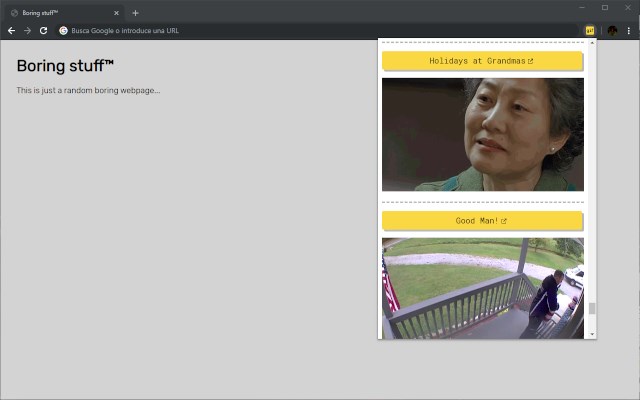Screen dimensions: 640x400
Task: Click the Good Man! porch GIF thumbnail
Action: pyautogui.click(x=483, y=288)
